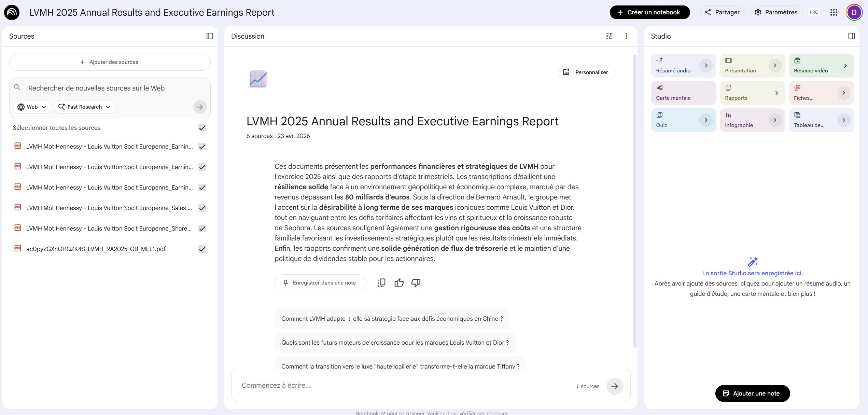Click the PRO badge

coord(814,12)
